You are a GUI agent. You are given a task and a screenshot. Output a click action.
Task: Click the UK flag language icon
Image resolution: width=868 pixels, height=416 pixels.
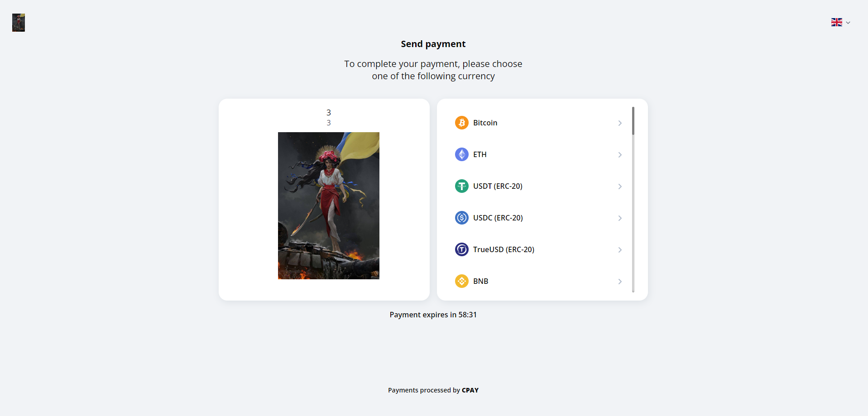point(836,22)
